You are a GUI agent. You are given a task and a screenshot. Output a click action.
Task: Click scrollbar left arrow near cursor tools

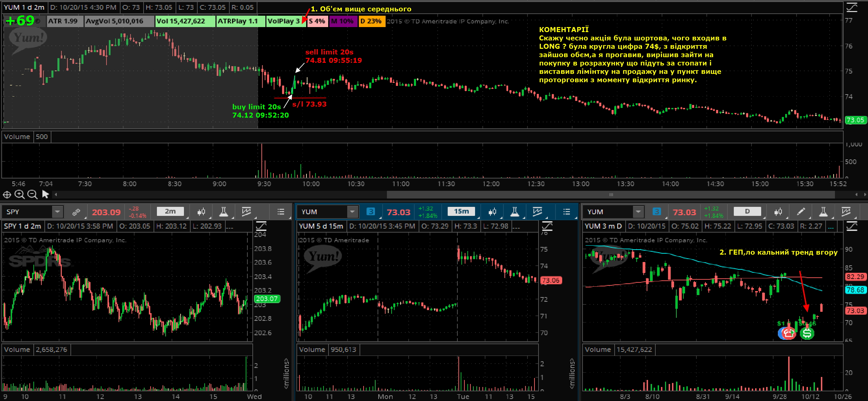click(x=56, y=194)
